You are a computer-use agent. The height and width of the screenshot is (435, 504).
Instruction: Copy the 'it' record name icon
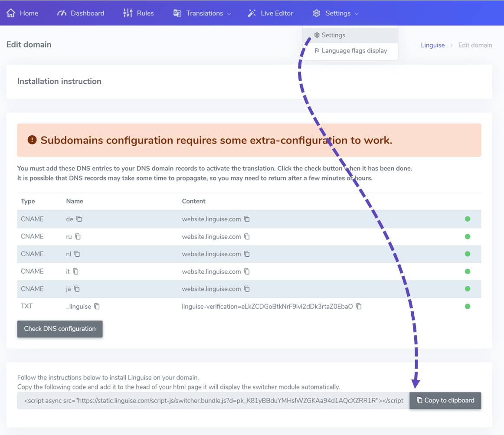pyautogui.click(x=75, y=271)
